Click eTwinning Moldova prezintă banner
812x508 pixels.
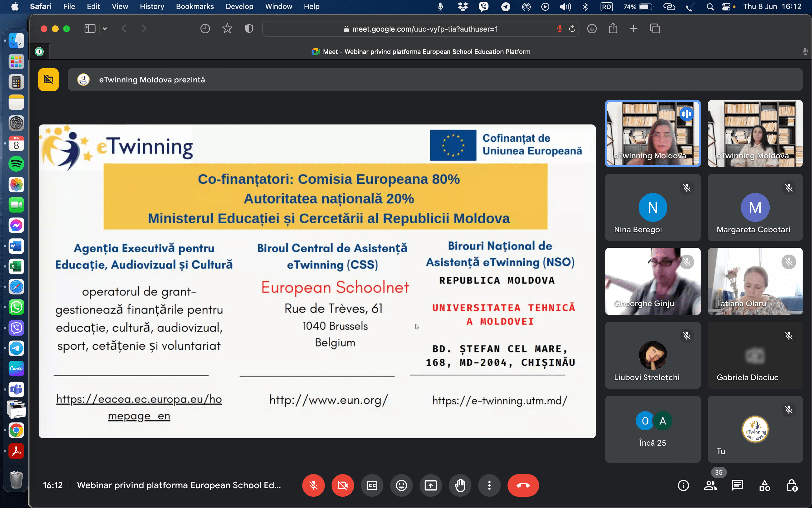point(435,80)
